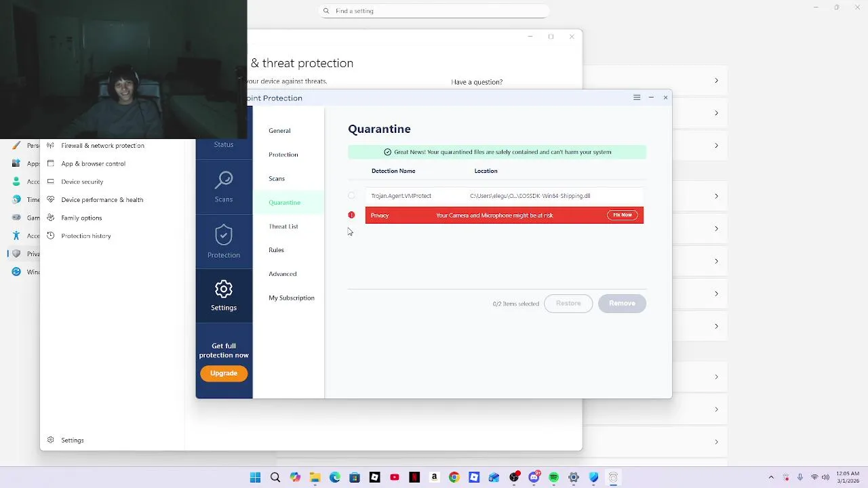This screenshot has height=488, width=868.
Task: Click the microphone icon in system tray
Action: (x=800, y=478)
